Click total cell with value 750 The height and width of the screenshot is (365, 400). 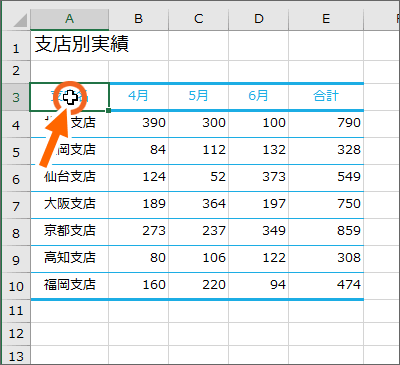326,205
